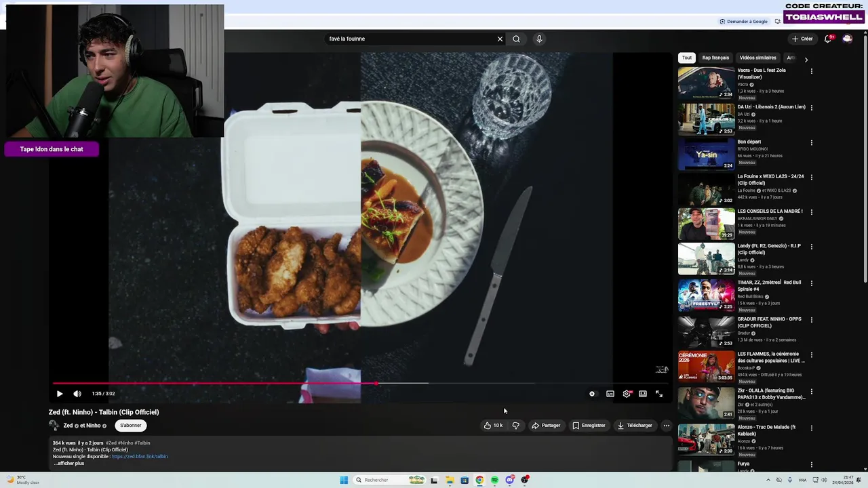Play the paused Talbin video
868x488 pixels.
60,394
